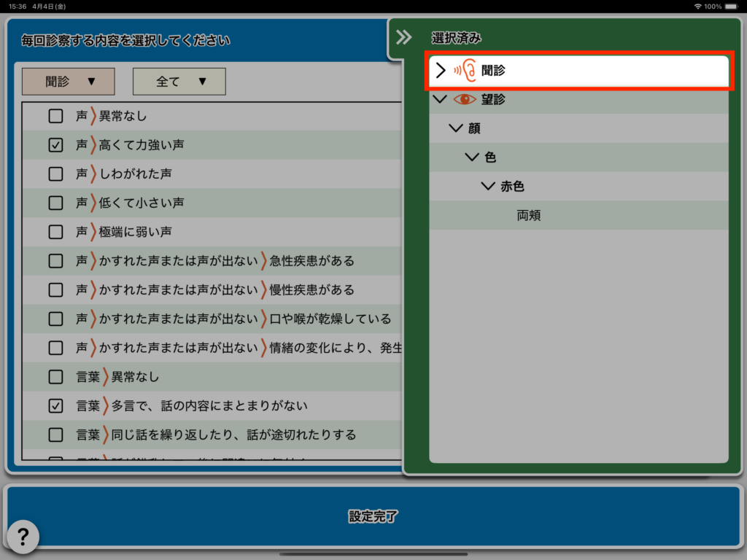
Task: Click the ear icon beside 聞診
Action: click(x=465, y=71)
